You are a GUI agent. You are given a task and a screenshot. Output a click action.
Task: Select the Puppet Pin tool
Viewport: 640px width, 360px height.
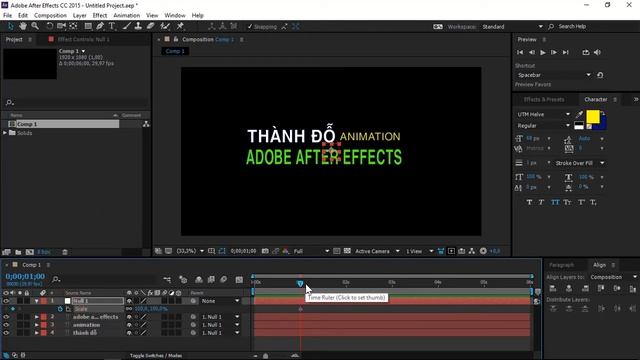tap(180, 26)
